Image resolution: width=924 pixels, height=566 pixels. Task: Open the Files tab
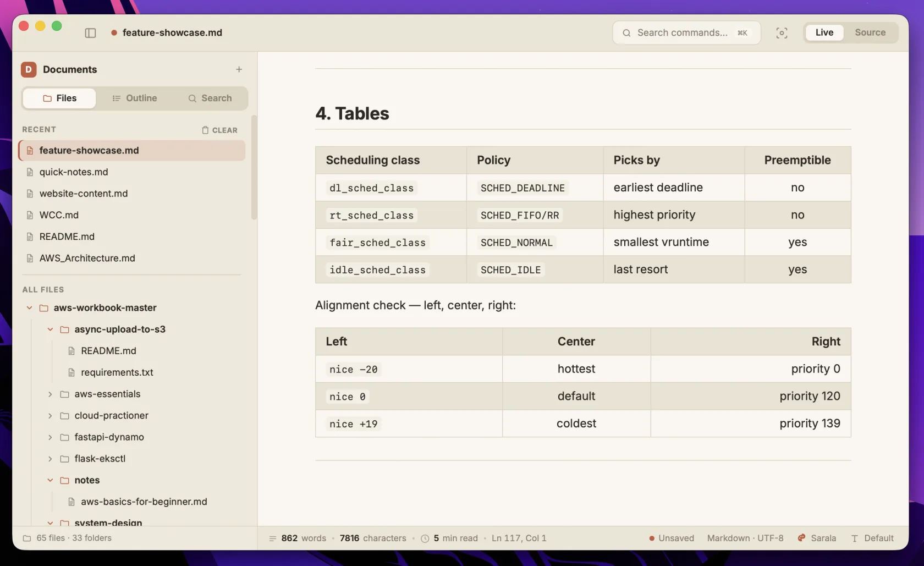59,98
